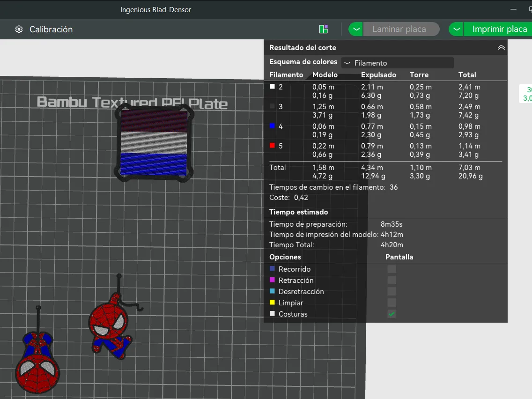The height and width of the screenshot is (399, 532).
Task: Click the Tiempo estimado heading
Action: click(299, 212)
